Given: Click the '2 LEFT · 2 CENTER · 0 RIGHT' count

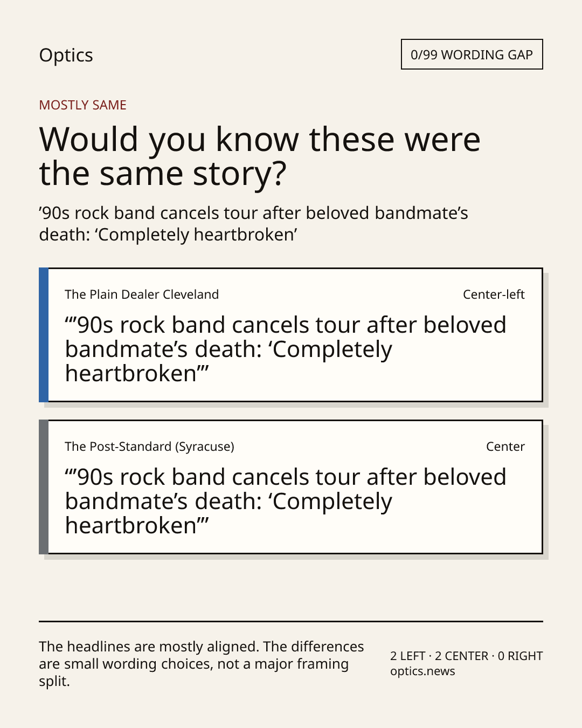Looking at the screenshot, I should coord(467,656).
